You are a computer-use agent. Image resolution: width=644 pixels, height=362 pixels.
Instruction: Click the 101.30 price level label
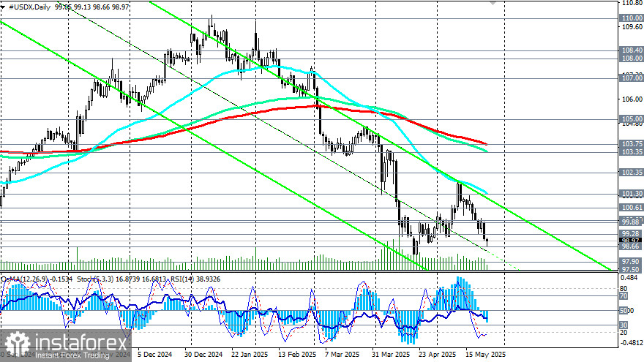[x=632, y=193]
